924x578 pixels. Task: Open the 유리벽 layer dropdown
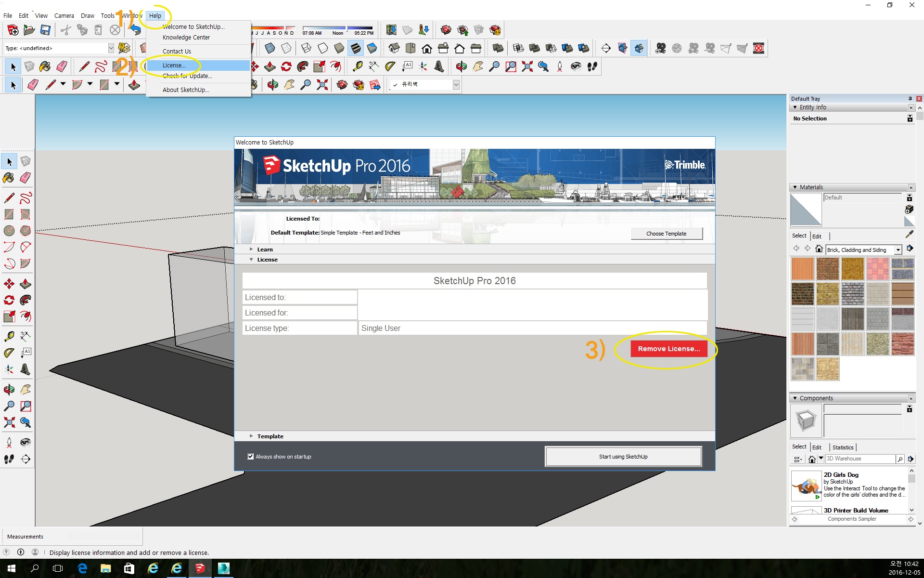456,85
